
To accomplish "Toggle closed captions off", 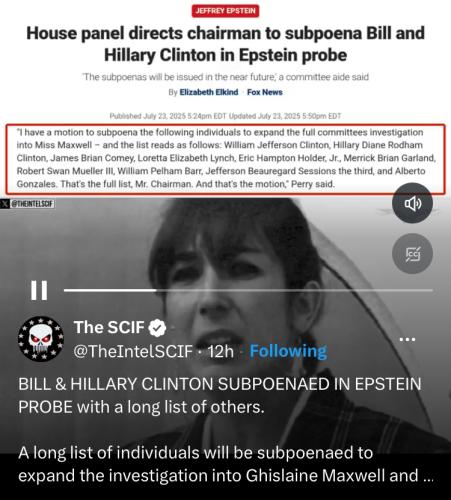I will (x=412, y=254).
